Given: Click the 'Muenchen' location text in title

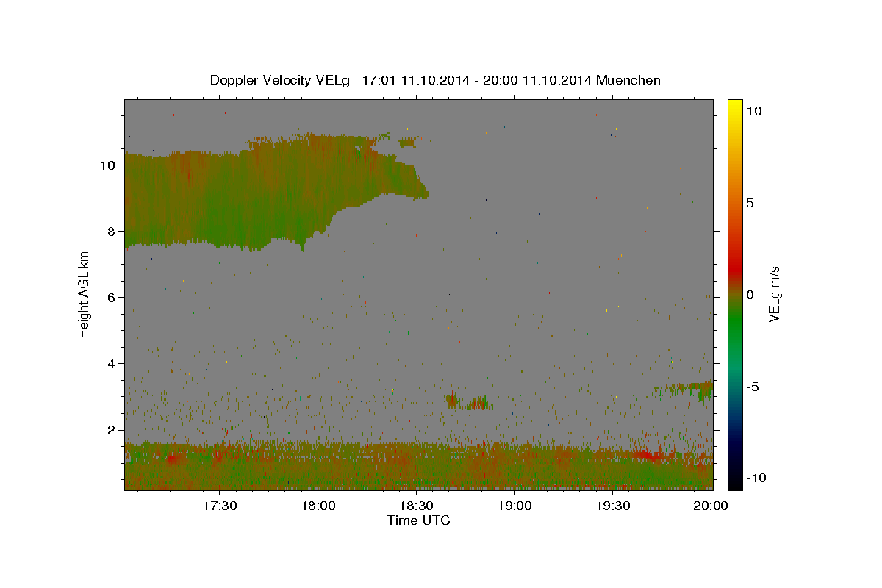Looking at the screenshot, I should (x=628, y=80).
